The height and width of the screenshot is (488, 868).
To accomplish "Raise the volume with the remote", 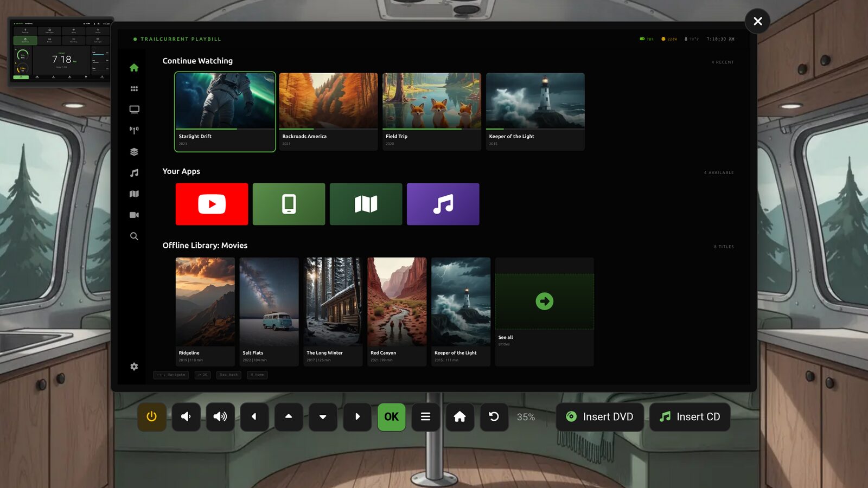I will (x=220, y=416).
